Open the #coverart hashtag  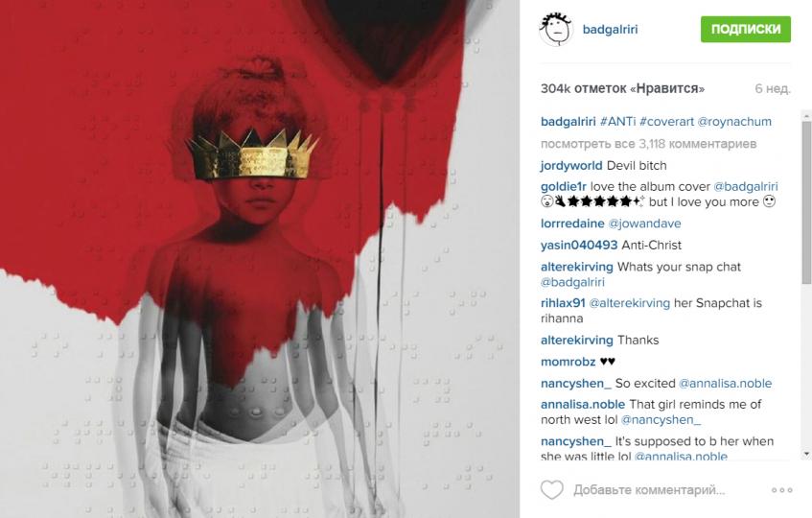point(666,121)
